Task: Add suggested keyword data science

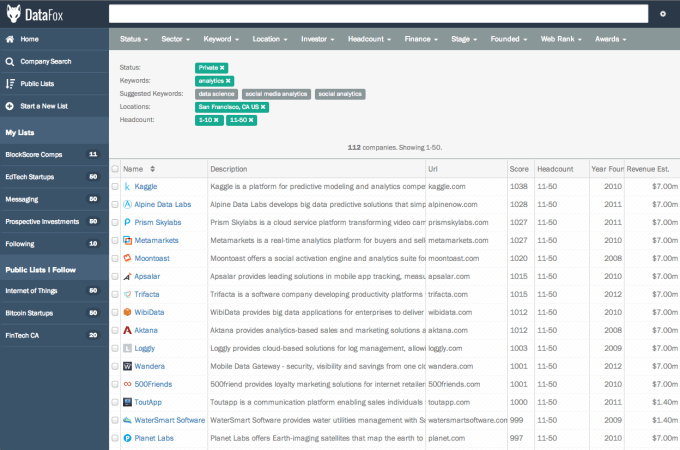Action: tap(216, 94)
